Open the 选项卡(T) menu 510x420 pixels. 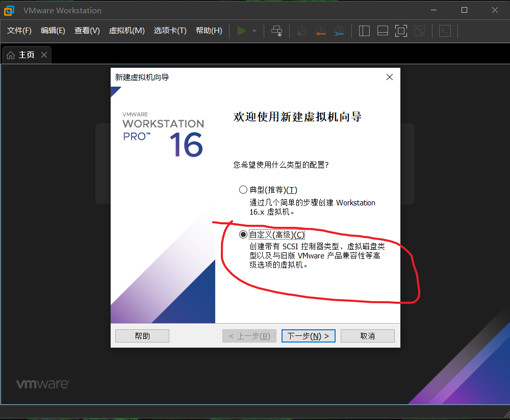pos(170,31)
